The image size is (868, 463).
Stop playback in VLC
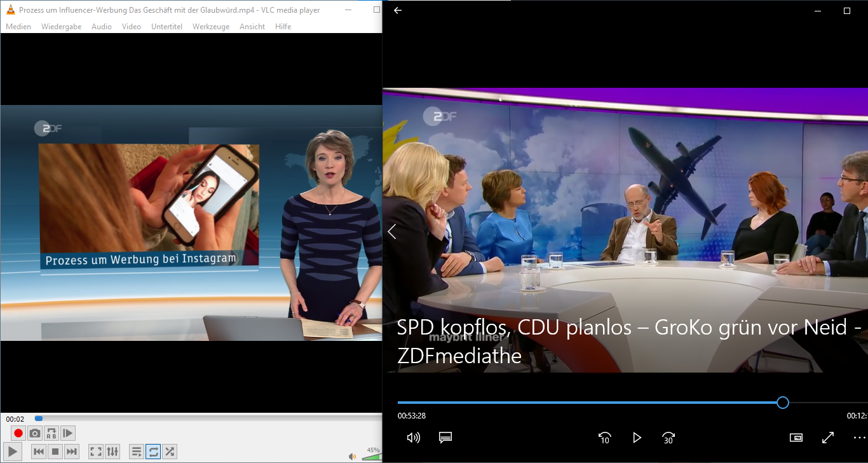pos(55,452)
